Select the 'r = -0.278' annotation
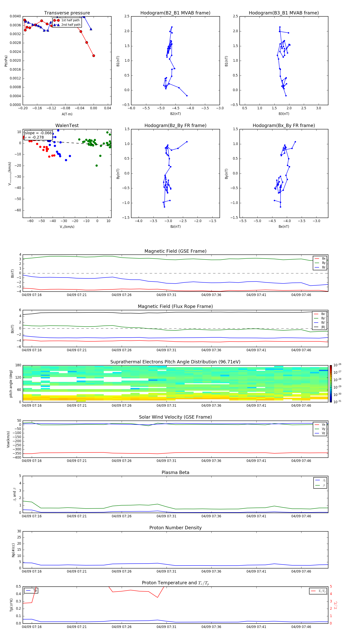The width and height of the screenshot is (351, 644). pos(35,137)
